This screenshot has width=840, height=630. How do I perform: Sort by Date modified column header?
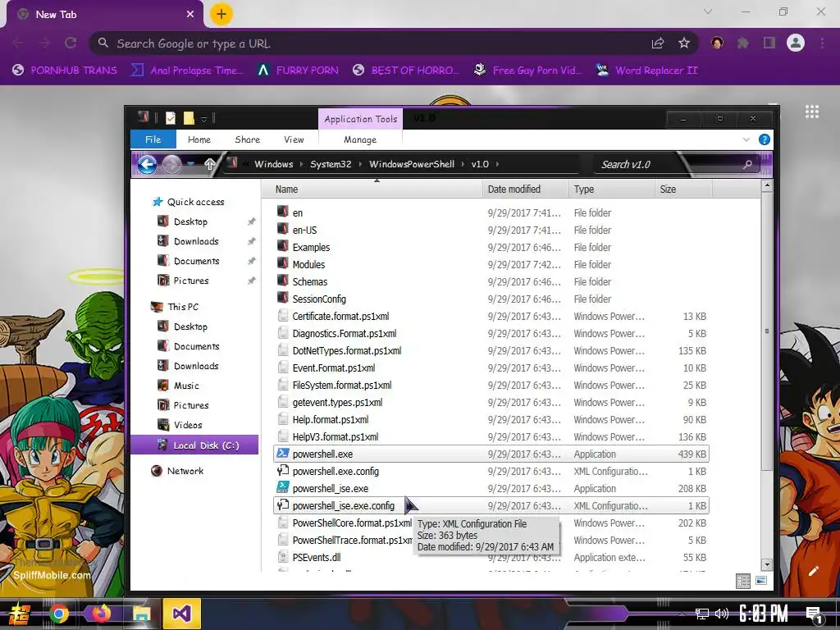tap(525, 189)
